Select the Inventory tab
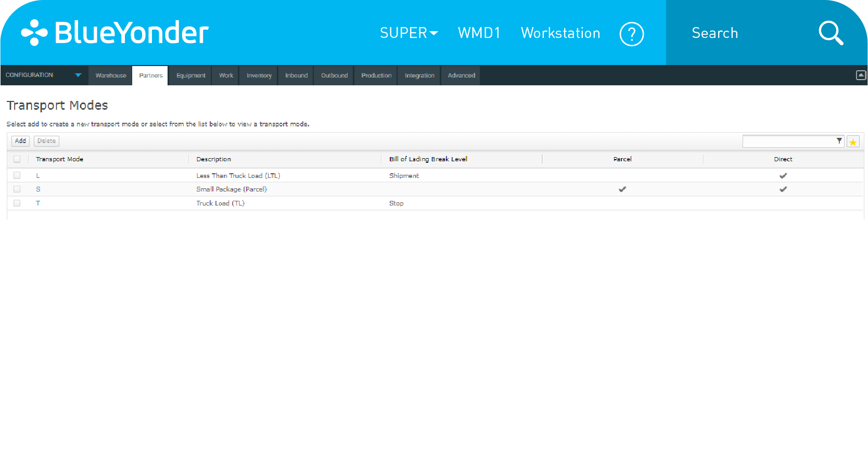Image resolution: width=868 pixels, height=476 pixels. (x=258, y=75)
